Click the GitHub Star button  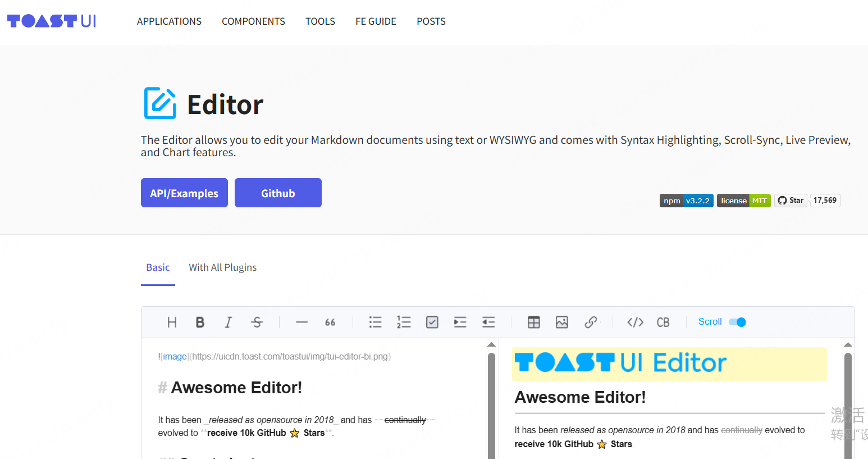pos(791,201)
